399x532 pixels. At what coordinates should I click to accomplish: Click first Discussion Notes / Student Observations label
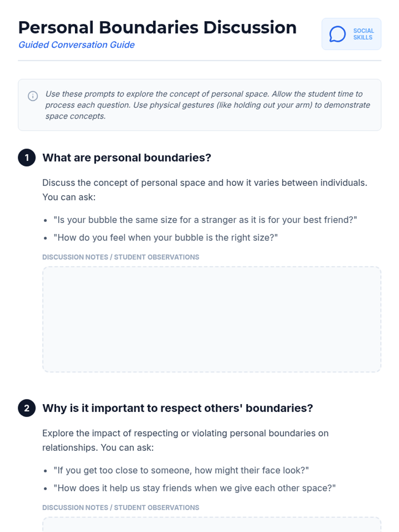pos(121,257)
